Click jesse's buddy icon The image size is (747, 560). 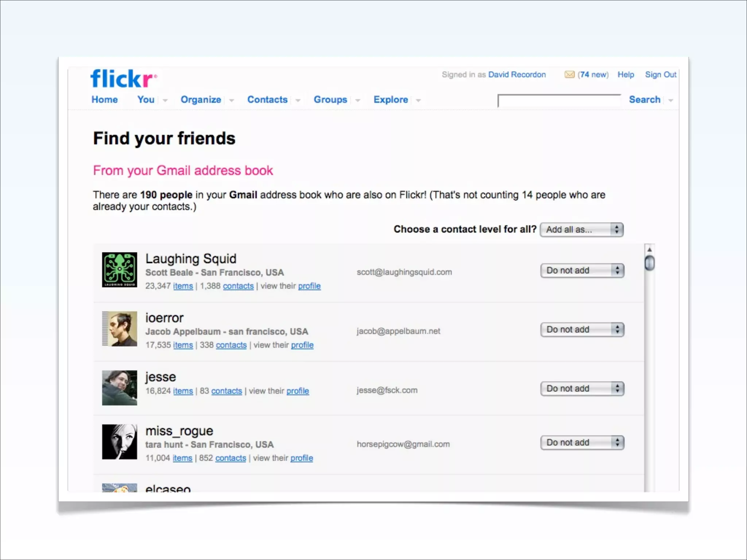coord(120,388)
